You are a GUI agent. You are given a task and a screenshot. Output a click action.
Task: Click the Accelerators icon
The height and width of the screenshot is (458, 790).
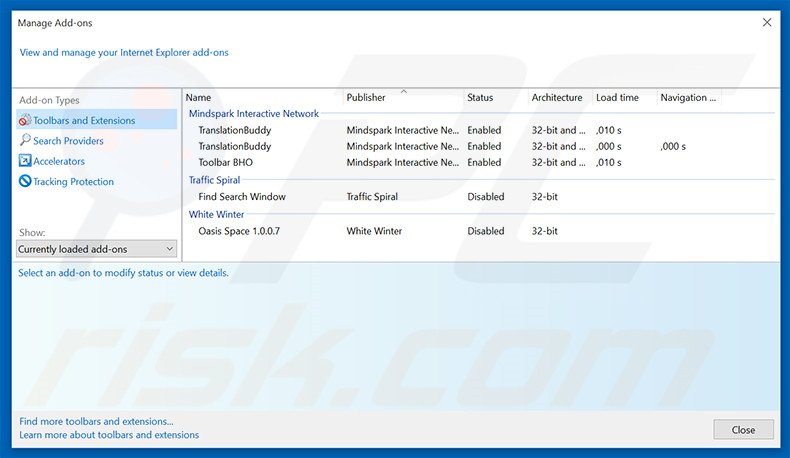pyautogui.click(x=25, y=161)
